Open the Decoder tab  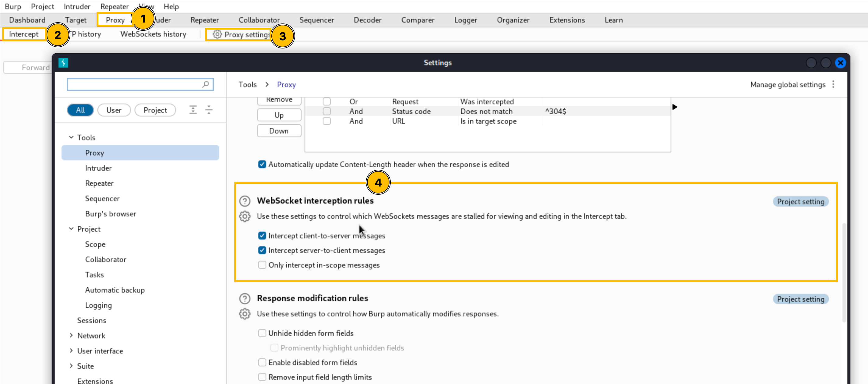click(368, 20)
